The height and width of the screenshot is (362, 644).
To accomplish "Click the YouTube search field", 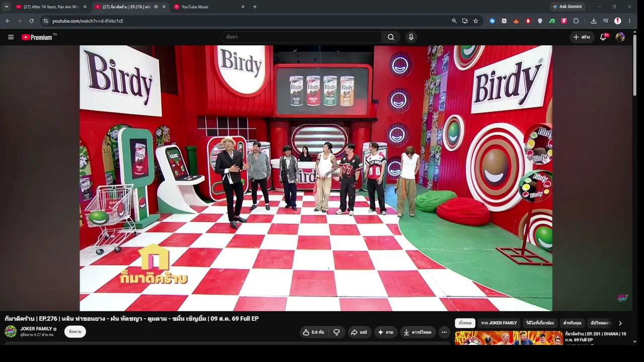I will (302, 37).
